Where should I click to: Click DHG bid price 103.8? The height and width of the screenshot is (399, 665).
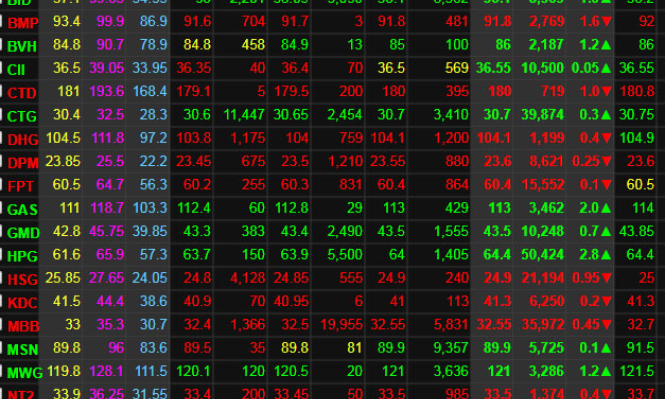[x=193, y=138]
